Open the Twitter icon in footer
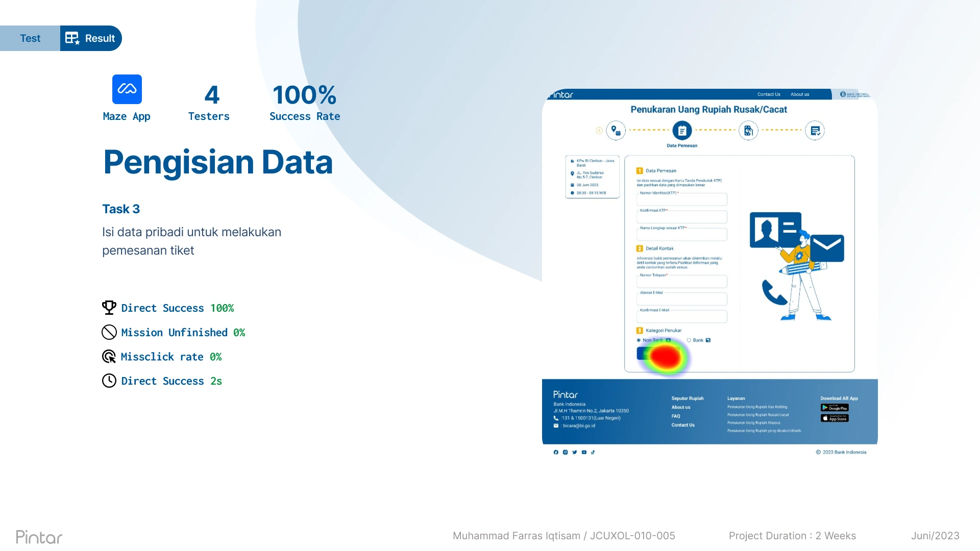 pyautogui.click(x=575, y=452)
